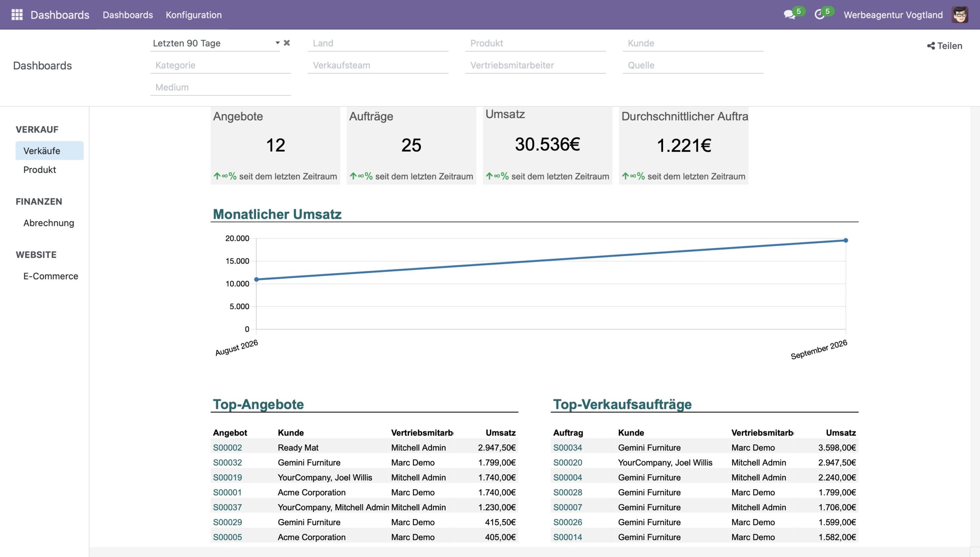Click the Top-Verkaufsaufträge heading

pos(622,404)
